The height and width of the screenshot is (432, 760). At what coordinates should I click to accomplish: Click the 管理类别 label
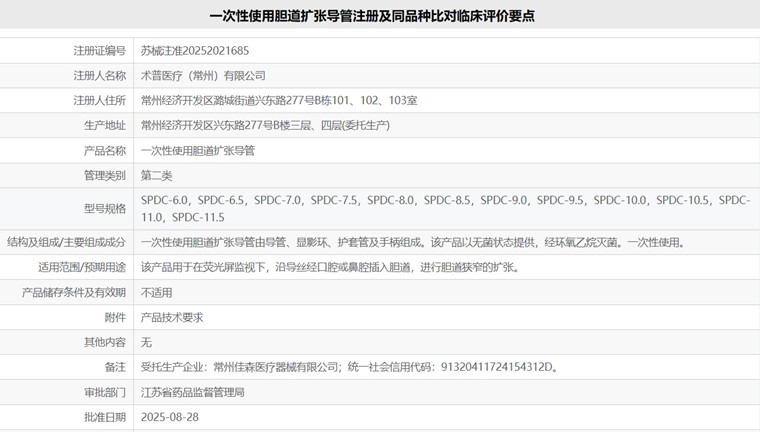click(105, 175)
